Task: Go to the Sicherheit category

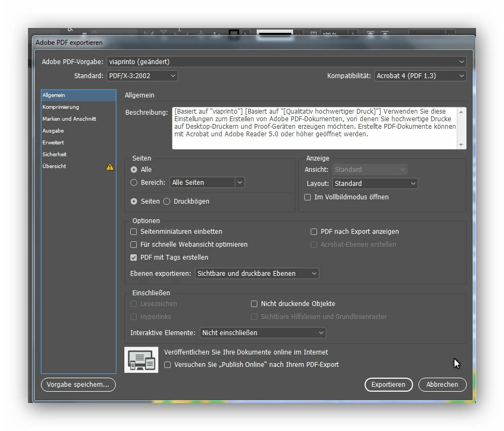Action: click(79, 155)
